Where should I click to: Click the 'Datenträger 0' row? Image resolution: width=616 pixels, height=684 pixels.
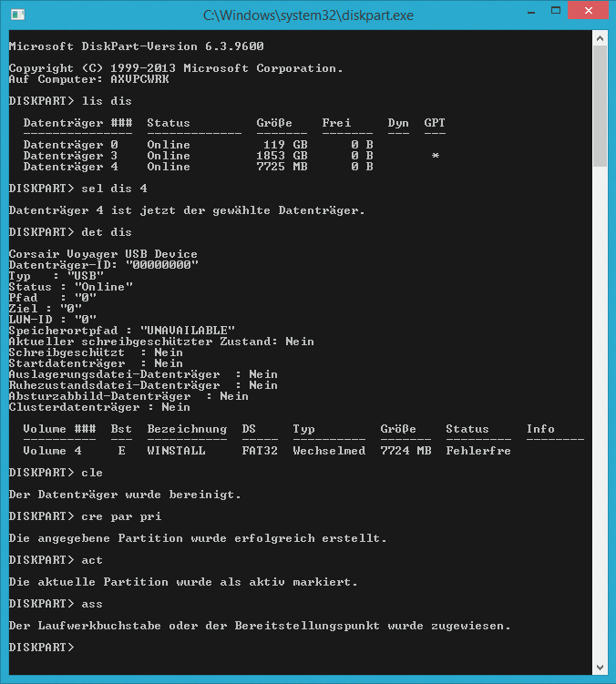point(199,145)
